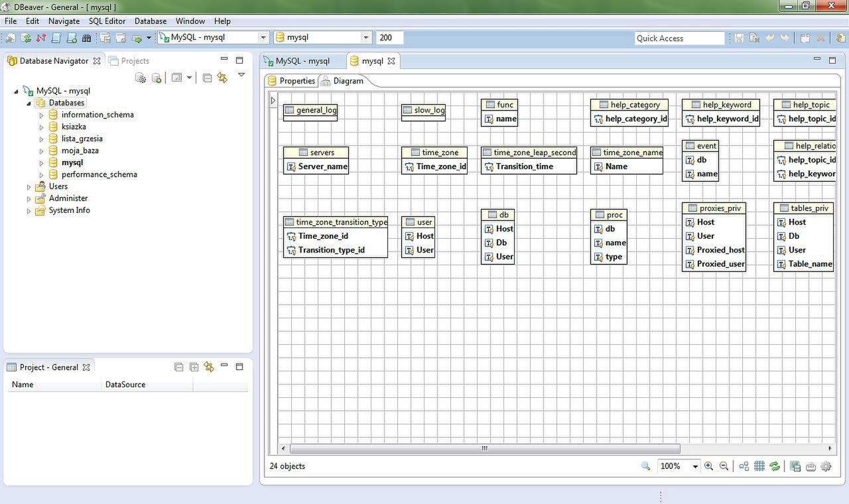Toggle Link with Editor in Database Navigator
The image size is (849, 504).
(x=222, y=78)
